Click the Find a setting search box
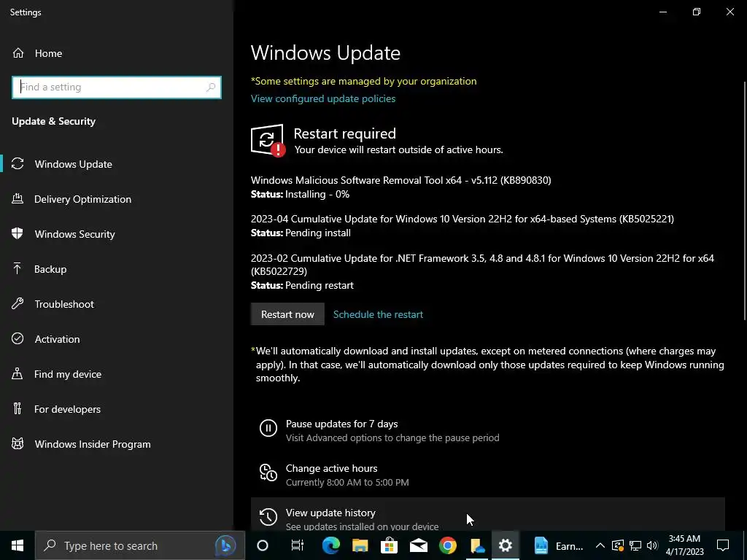This screenshot has width=747, height=560. 117,87
